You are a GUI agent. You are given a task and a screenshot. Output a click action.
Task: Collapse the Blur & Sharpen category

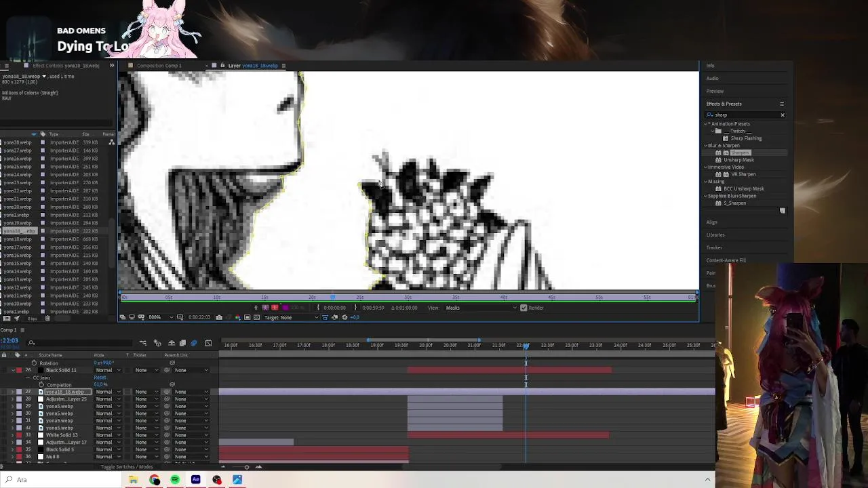[x=706, y=146]
